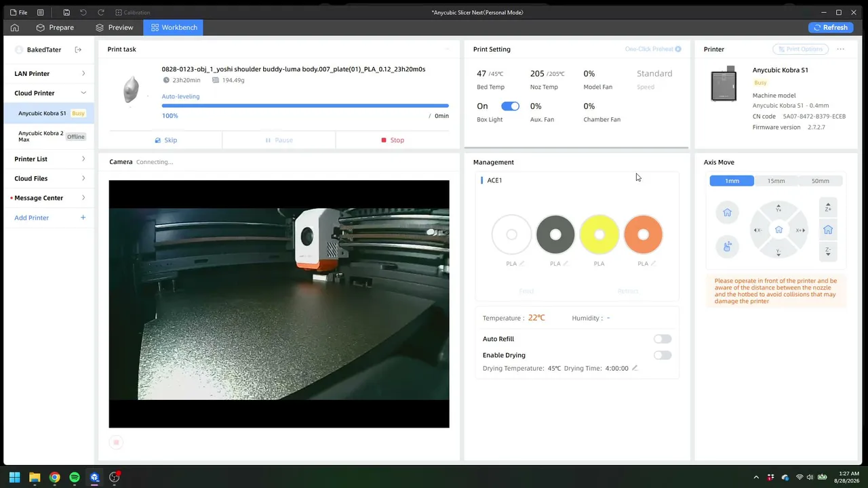The image size is (868, 488).
Task: Click the Refresh button
Action: click(x=831, y=27)
